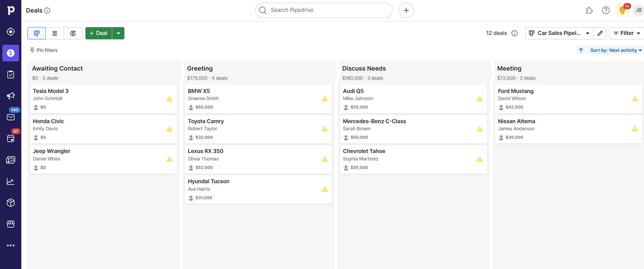
Task: Click the $50,000 value on Mercedes-Benz
Action: coord(359,137)
